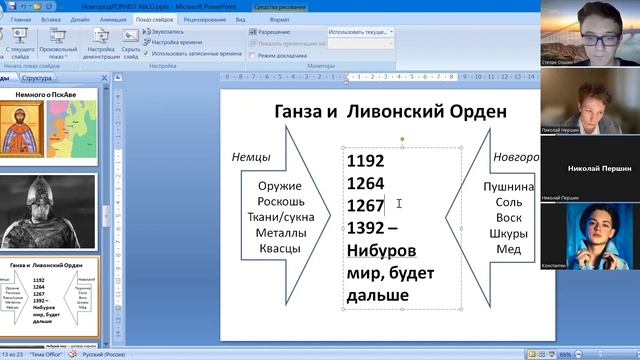Open the 'Вставка' ribbon tab

point(51,19)
